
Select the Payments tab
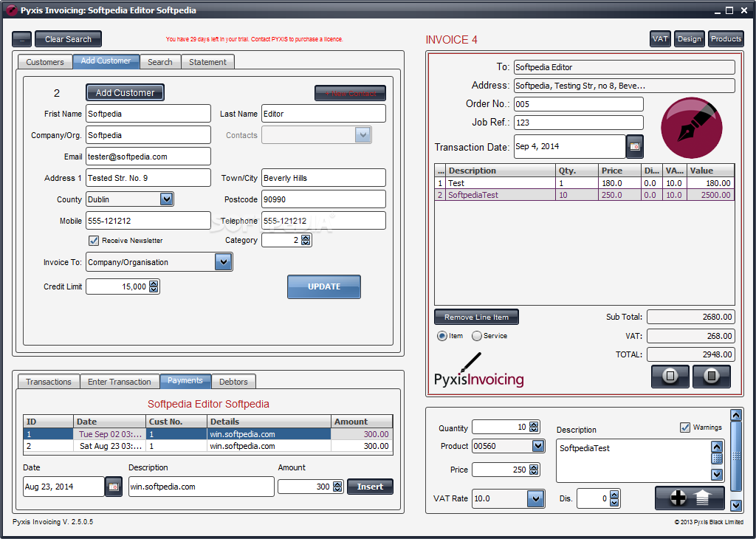coord(185,380)
